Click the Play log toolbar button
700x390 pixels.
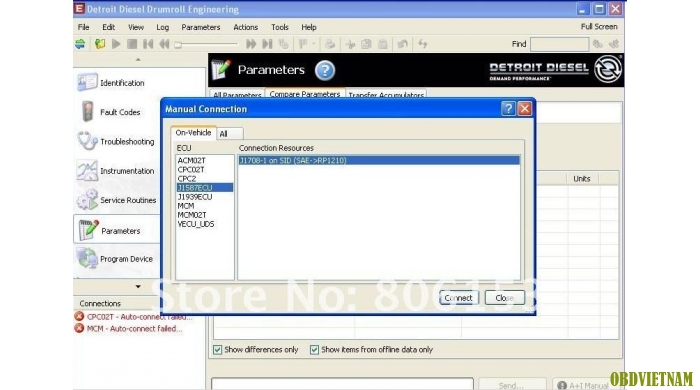click(116, 44)
